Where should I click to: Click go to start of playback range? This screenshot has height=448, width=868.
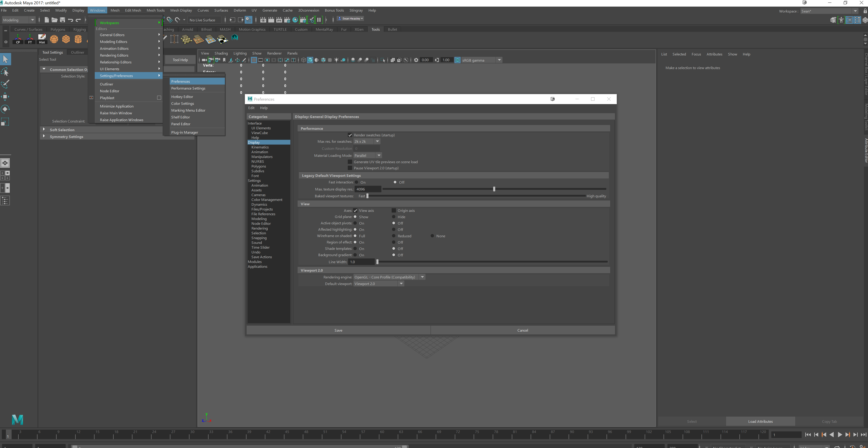pos(808,435)
